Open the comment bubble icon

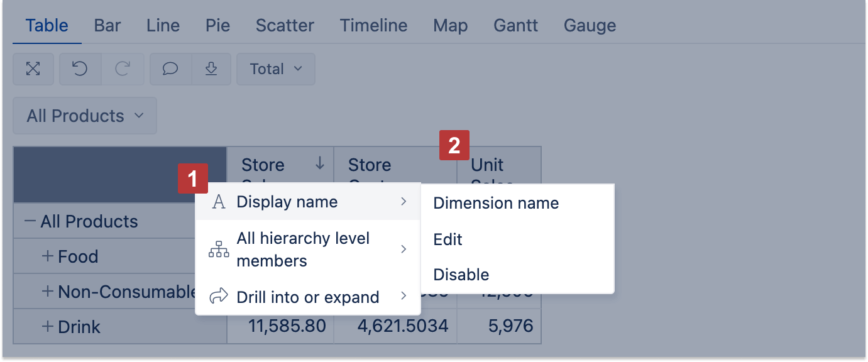click(170, 69)
